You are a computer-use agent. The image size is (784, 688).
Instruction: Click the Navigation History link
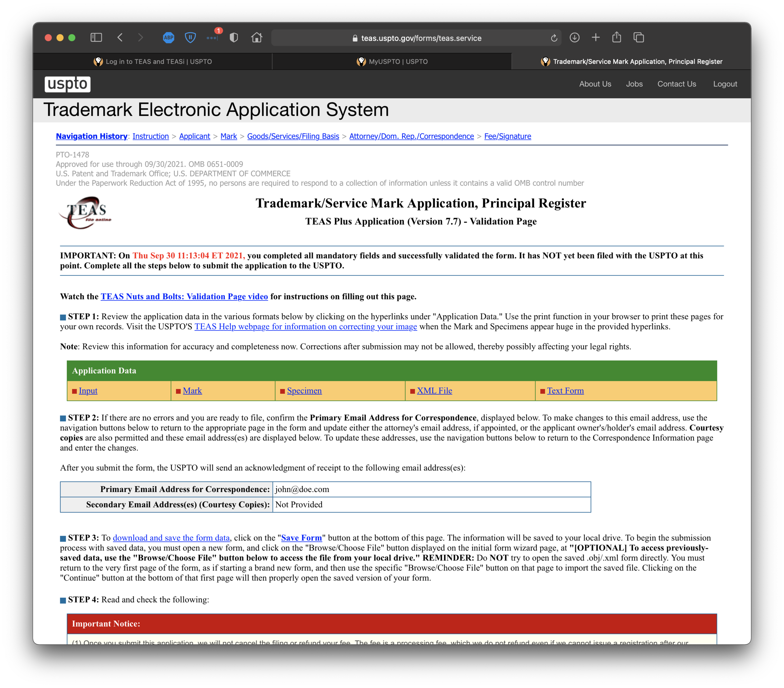pyautogui.click(x=92, y=136)
